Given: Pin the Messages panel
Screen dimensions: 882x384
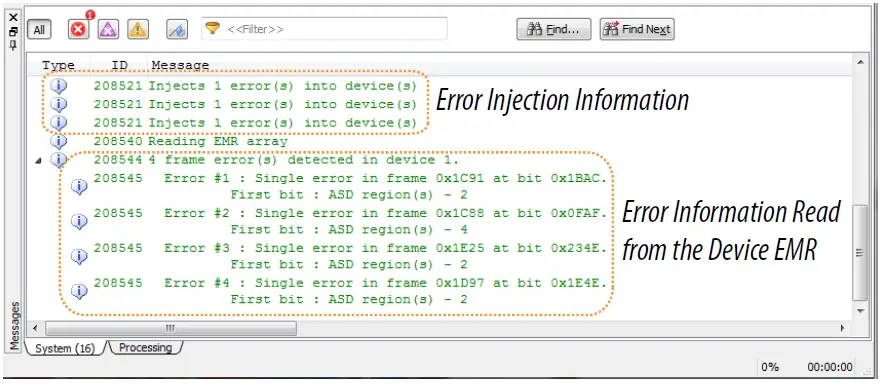Looking at the screenshot, I should point(14,45).
